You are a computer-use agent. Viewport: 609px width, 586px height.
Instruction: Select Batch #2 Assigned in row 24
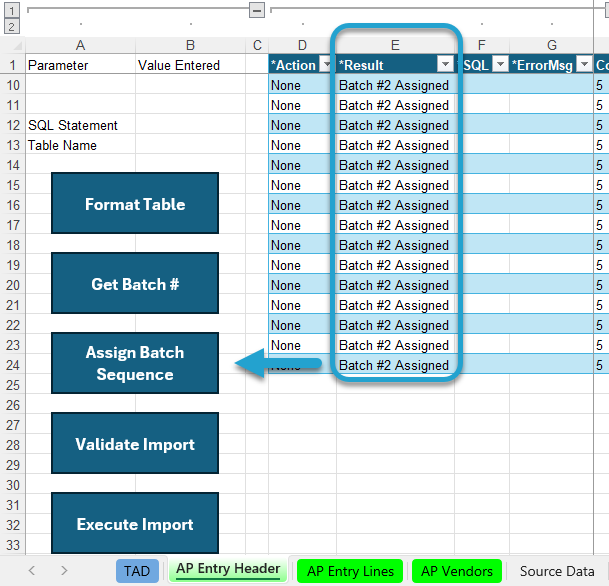click(395, 365)
